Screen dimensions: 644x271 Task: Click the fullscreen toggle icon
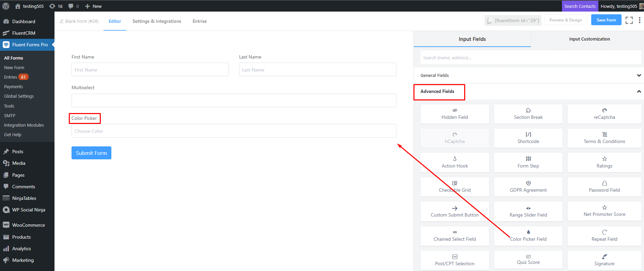coord(629,20)
